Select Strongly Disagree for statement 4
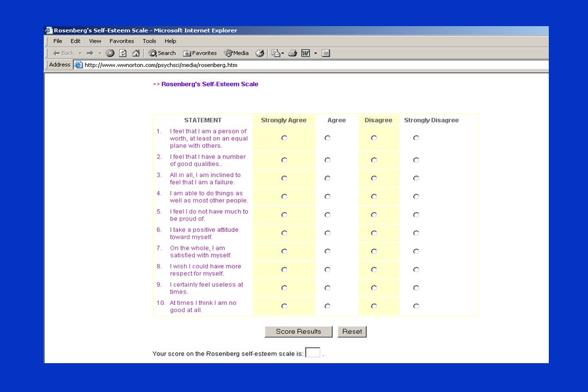Image resolution: width=588 pixels, height=392 pixels. (416, 197)
